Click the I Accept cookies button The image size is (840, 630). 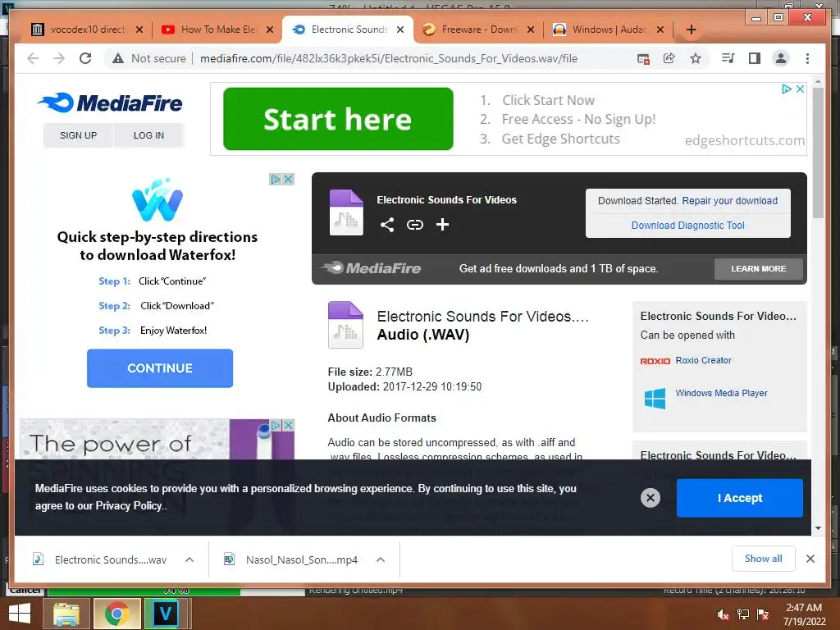[x=740, y=498]
